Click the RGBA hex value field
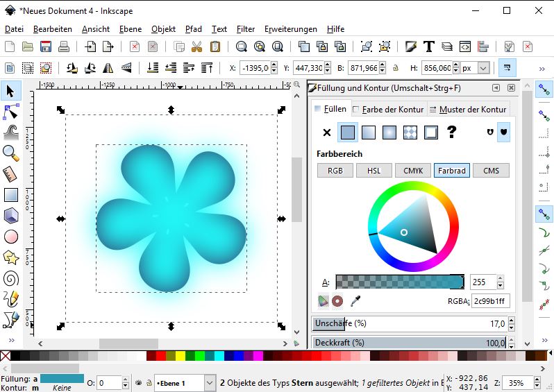The width and height of the screenshot is (554, 392). (x=490, y=301)
